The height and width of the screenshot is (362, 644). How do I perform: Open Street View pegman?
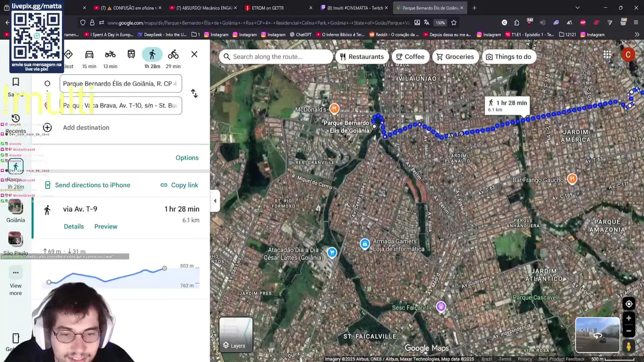tap(629, 346)
